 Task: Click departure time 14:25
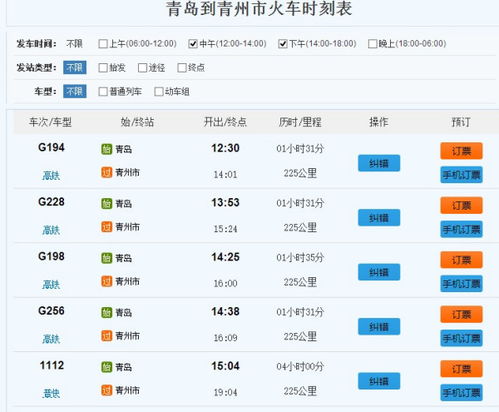pos(225,257)
